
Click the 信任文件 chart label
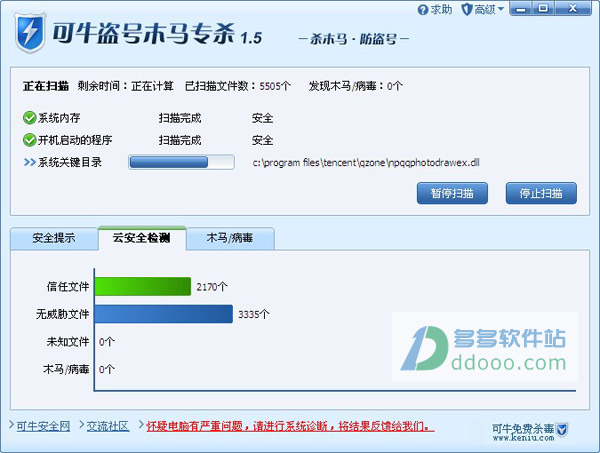68,287
